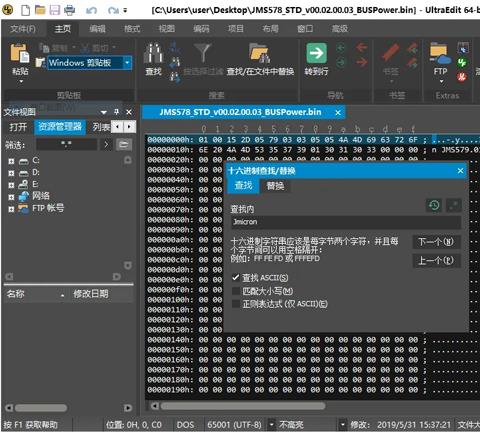Click the funnel filter icon in search group
Viewport: 480px width, 432px height.
(202, 53)
